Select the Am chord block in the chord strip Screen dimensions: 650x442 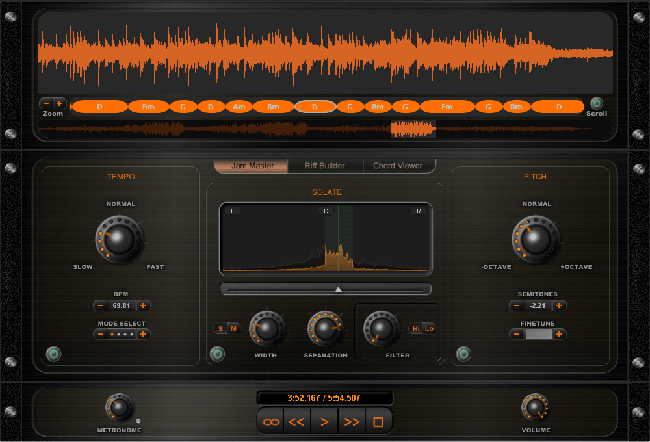[x=239, y=107]
